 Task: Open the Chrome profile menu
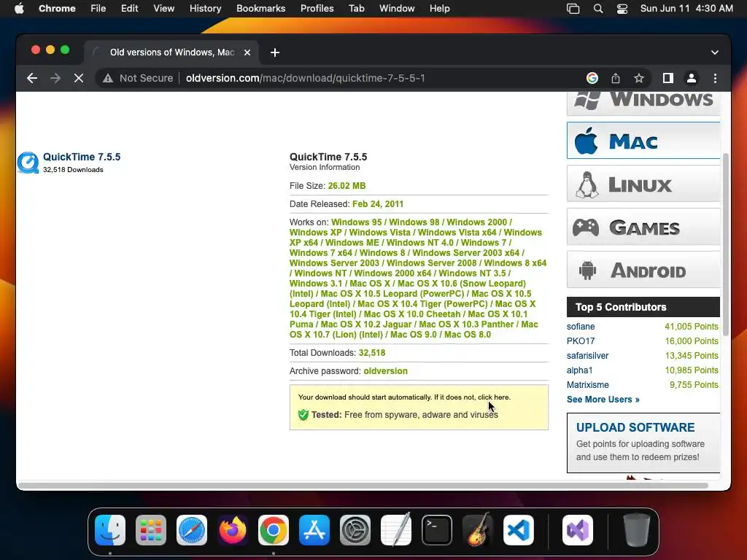click(x=692, y=78)
